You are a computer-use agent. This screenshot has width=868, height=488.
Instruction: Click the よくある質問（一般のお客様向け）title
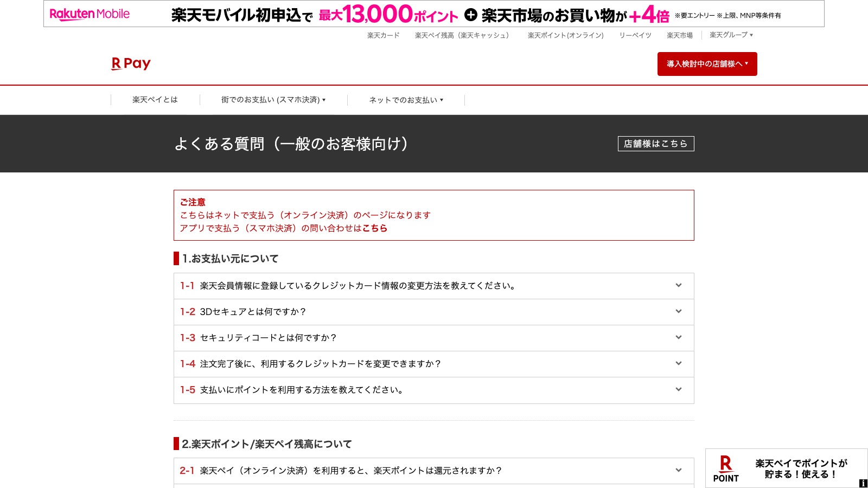(x=291, y=144)
